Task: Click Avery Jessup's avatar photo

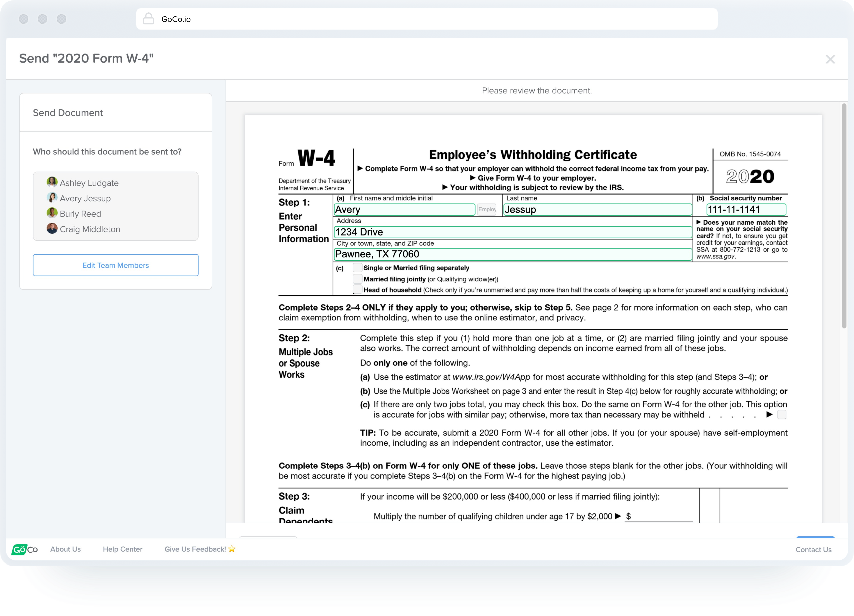Action: (52, 198)
